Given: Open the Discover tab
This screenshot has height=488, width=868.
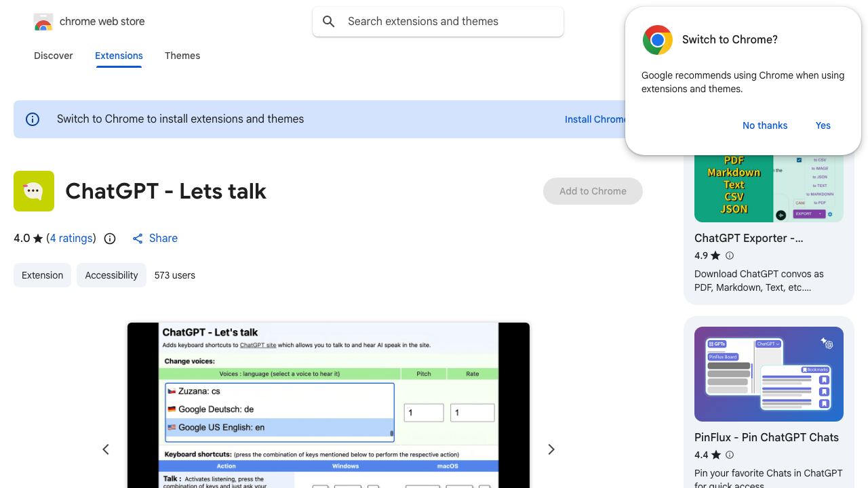Looking at the screenshot, I should coord(54,56).
